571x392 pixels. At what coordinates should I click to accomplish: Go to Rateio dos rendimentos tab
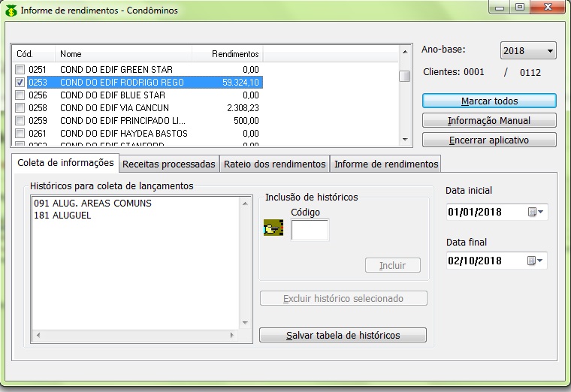click(275, 164)
